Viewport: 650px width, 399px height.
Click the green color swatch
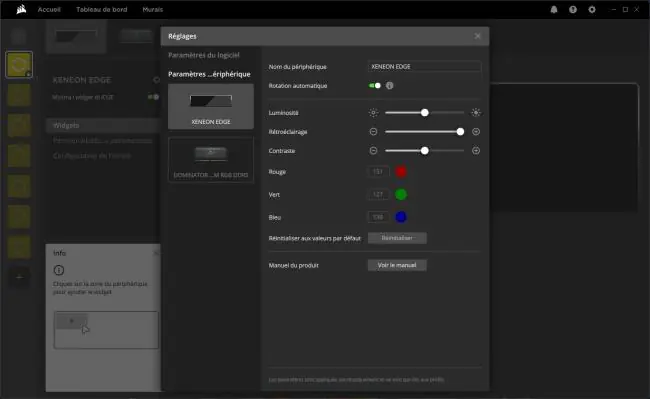pyautogui.click(x=401, y=194)
